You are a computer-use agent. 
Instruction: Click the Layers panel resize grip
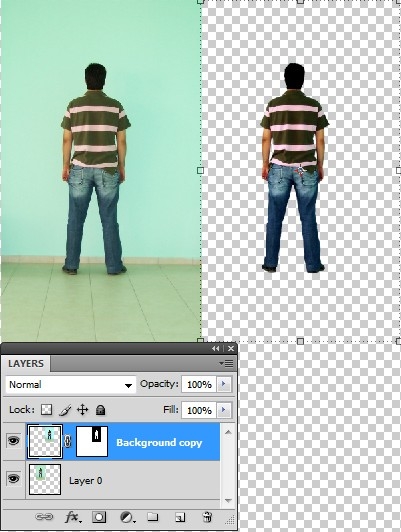[x=230, y=519]
